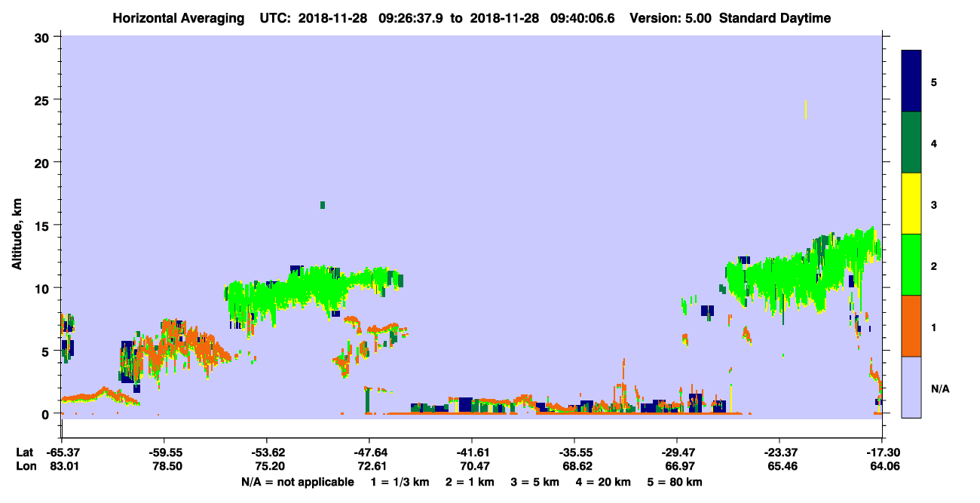Click the isolated yellow streak near 24 km
Image resolution: width=980 pixels, height=503 pixels.
(x=806, y=109)
